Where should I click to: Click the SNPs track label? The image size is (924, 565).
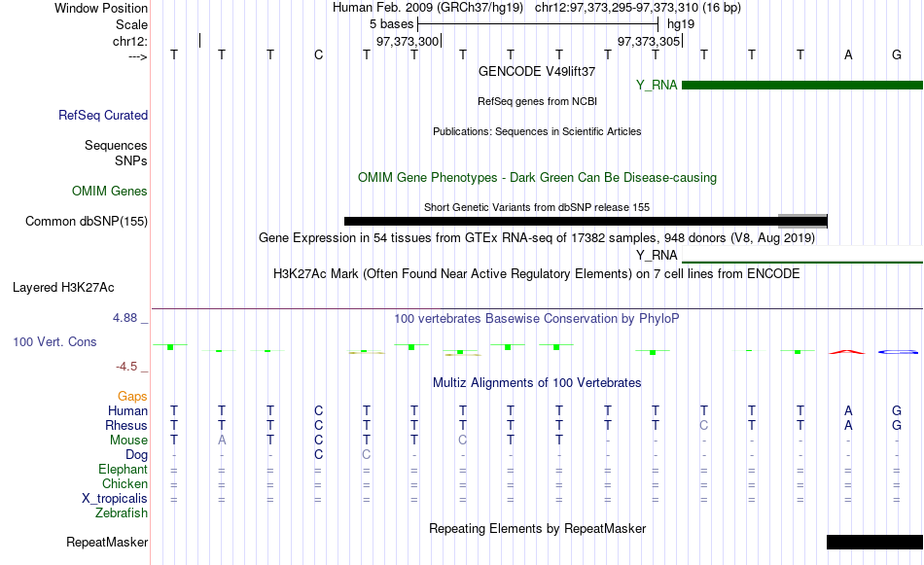(131, 160)
